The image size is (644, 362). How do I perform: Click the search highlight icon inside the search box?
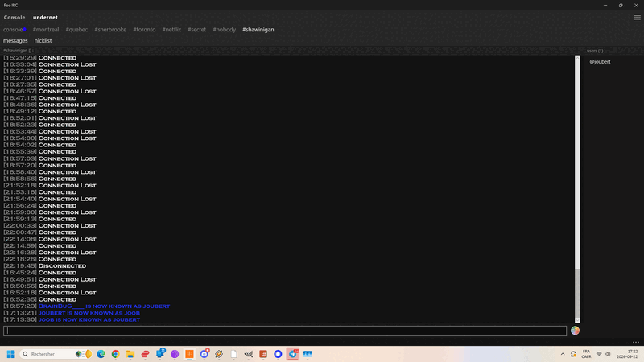(x=84, y=354)
